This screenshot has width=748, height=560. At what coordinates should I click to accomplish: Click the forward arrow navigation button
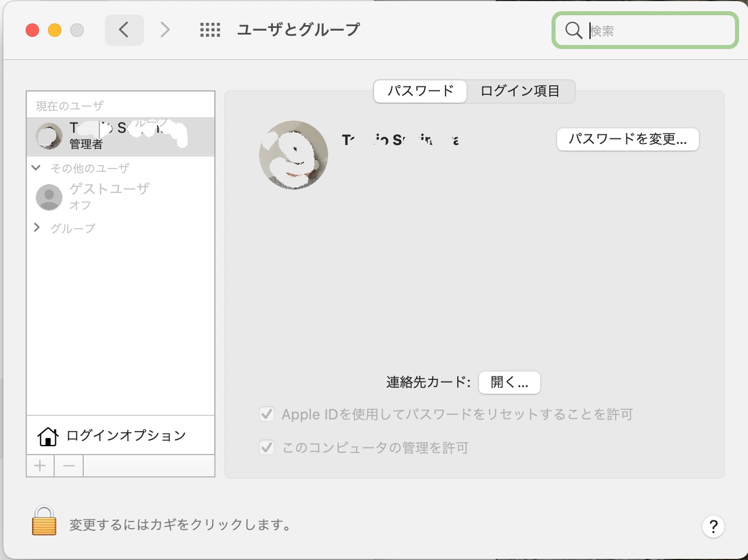[165, 30]
